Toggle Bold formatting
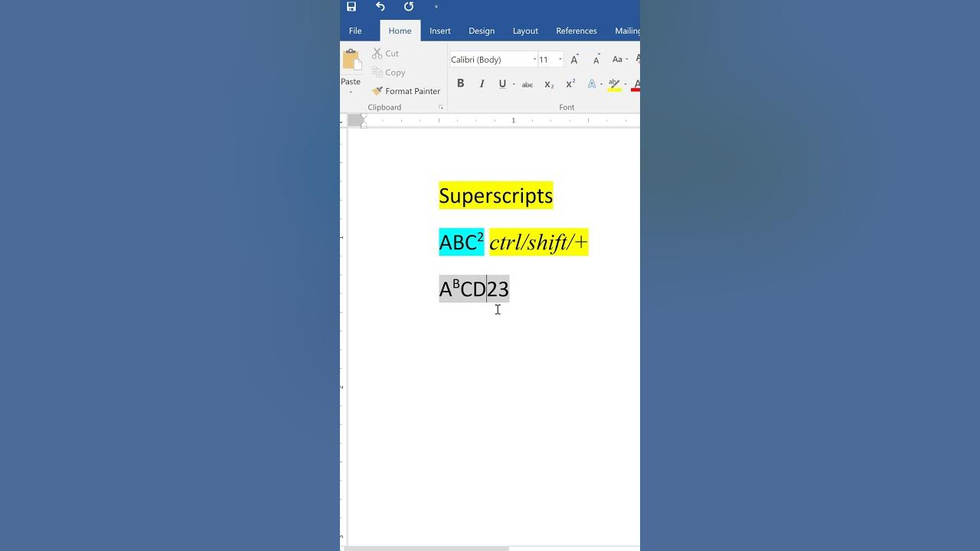This screenshot has width=980, height=551. point(461,84)
